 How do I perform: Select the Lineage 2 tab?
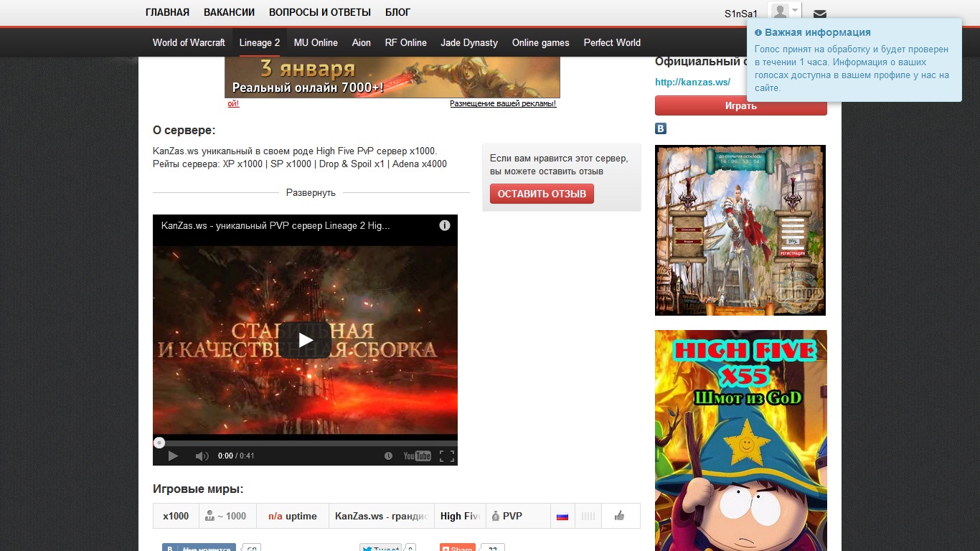tap(260, 42)
